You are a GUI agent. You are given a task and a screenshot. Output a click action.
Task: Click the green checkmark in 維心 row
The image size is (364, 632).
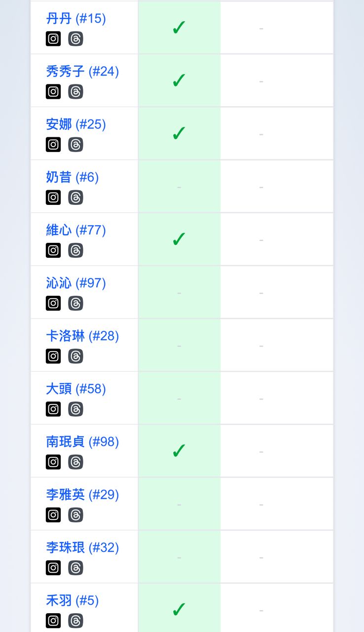179,239
